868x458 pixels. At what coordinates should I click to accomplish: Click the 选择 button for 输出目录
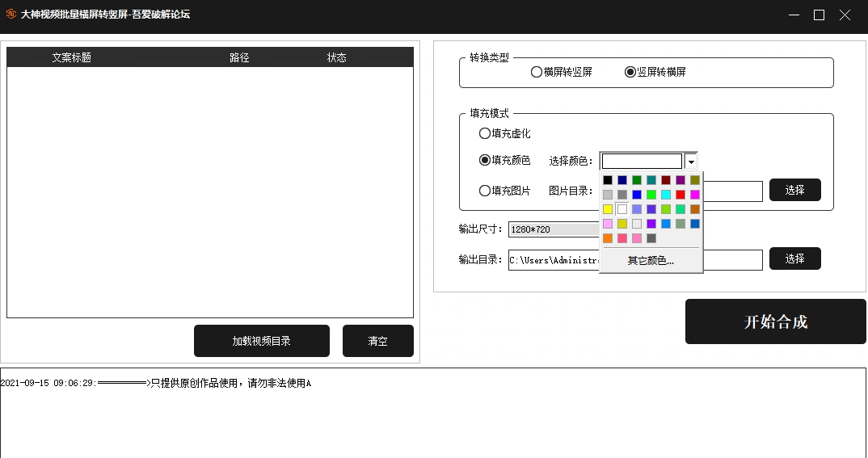coord(795,258)
